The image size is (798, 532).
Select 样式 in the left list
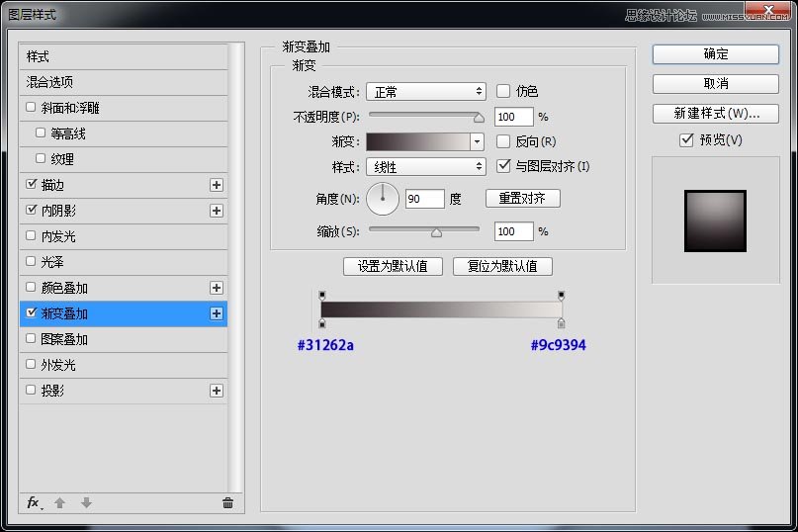tap(124, 56)
